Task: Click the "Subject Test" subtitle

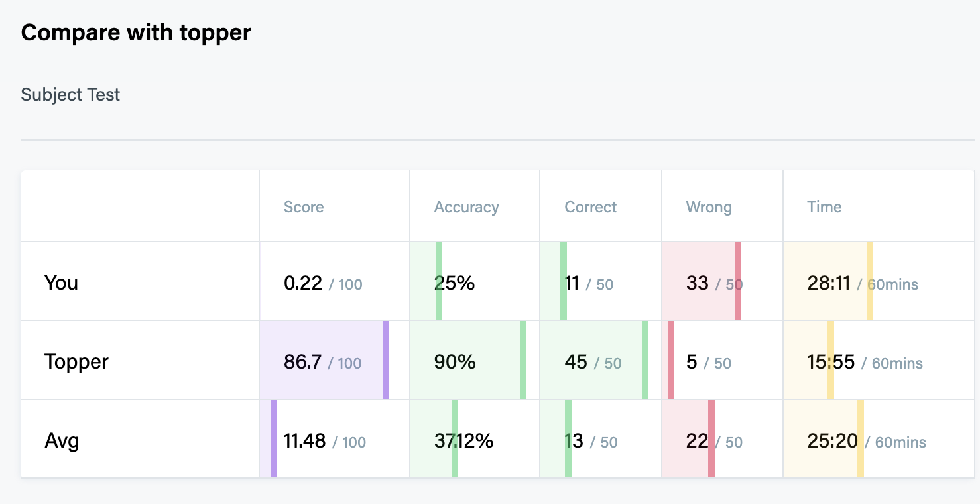Action: click(x=70, y=95)
